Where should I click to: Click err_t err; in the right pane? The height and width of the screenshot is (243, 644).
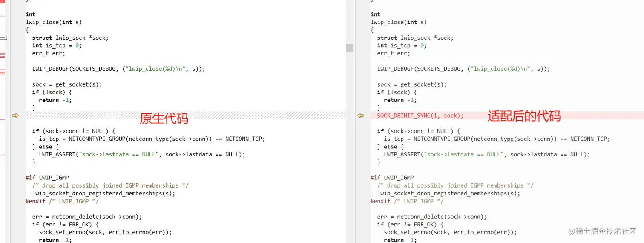[x=394, y=53]
